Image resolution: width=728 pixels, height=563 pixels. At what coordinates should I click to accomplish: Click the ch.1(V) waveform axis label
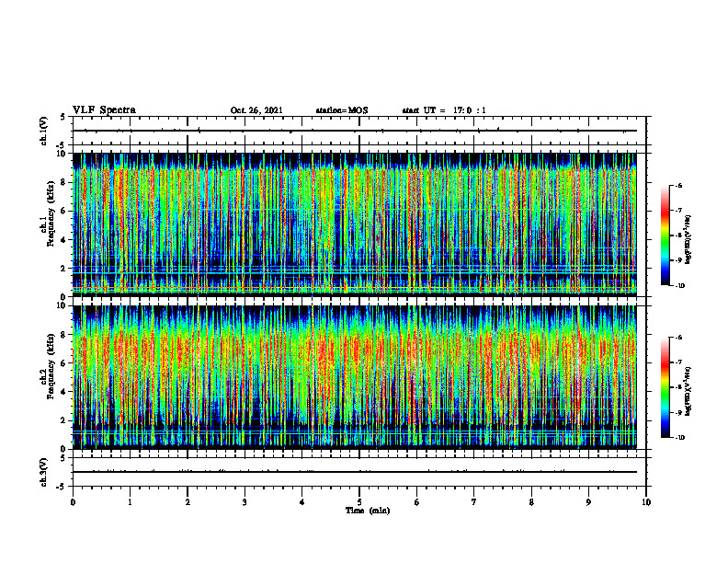(x=44, y=131)
